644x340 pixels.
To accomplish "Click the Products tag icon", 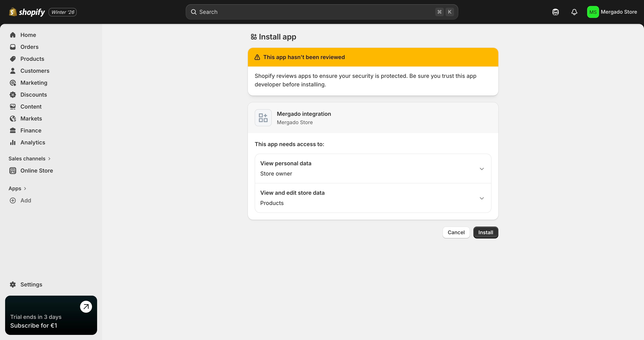I will click(x=13, y=59).
